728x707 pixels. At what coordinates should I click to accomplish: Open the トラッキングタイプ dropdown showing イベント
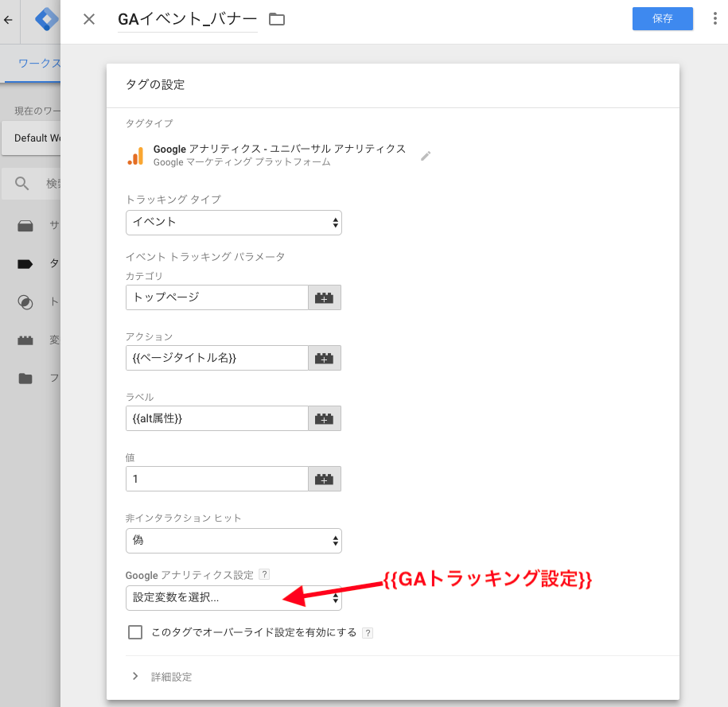[233, 223]
